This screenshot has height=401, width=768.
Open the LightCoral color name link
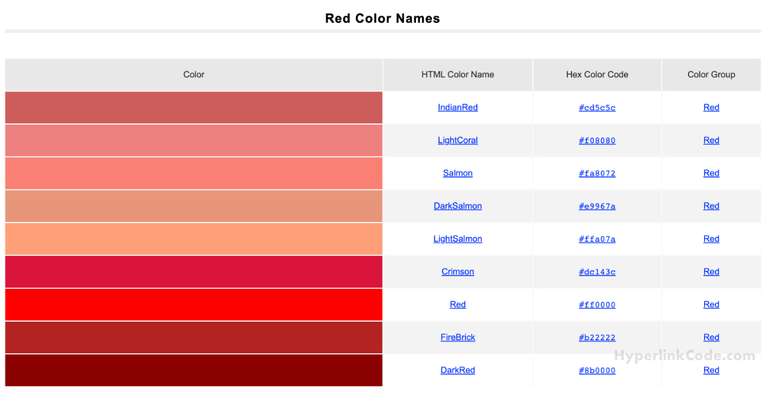click(457, 140)
